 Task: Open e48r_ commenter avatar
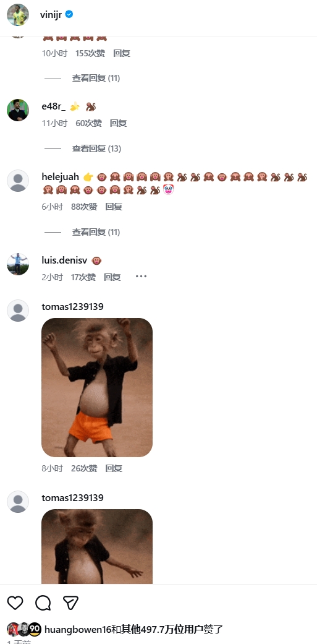tap(18, 110)
